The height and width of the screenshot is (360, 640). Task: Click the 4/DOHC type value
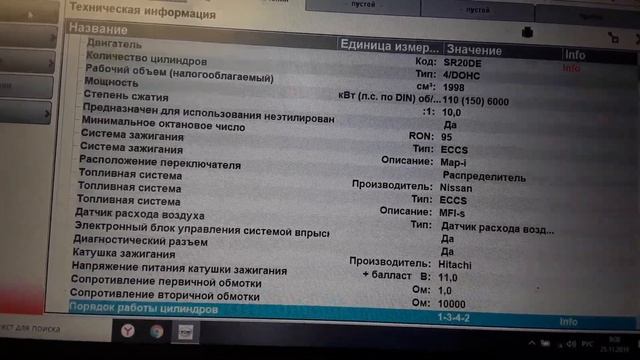[461, 76]
